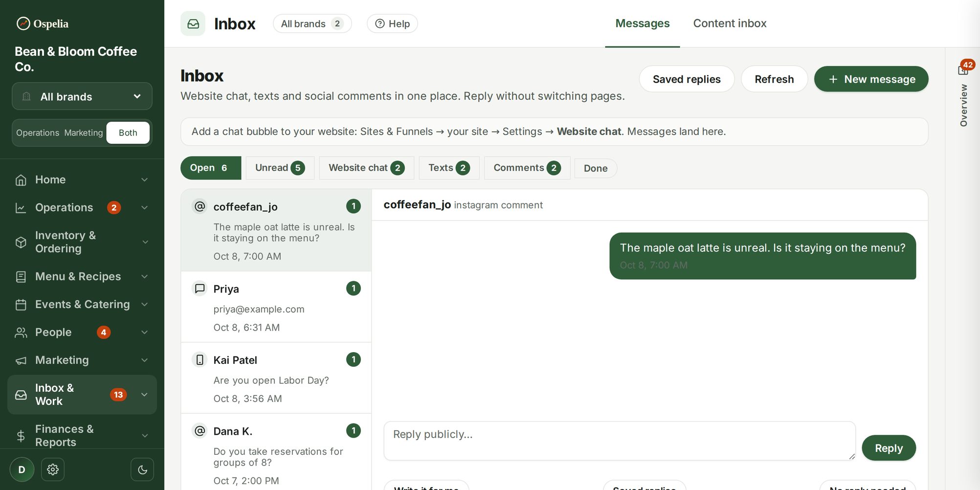The height and width of the screenshot is (490, 980).
Task: Open settings with the gear icon
Action: (53, 469)
